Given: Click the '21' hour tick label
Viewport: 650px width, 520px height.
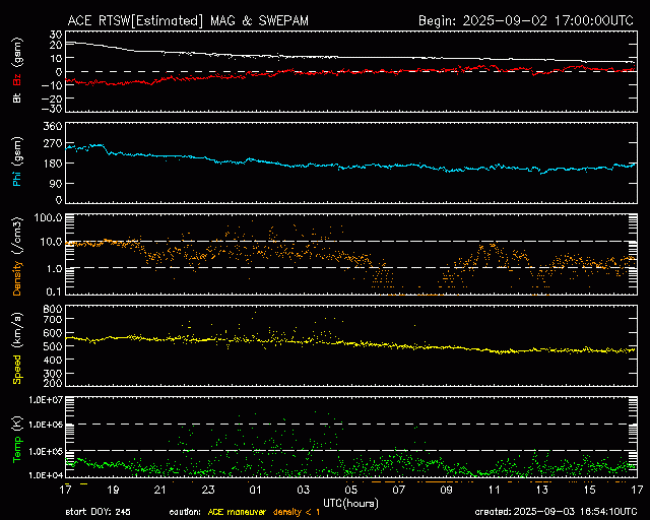Looking at the screenshot, I should [160, 490].
